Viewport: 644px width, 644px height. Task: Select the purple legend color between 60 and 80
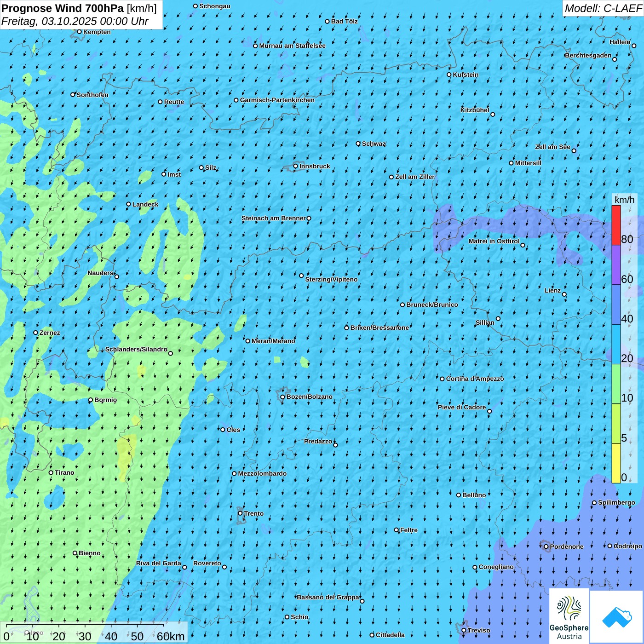616,265
